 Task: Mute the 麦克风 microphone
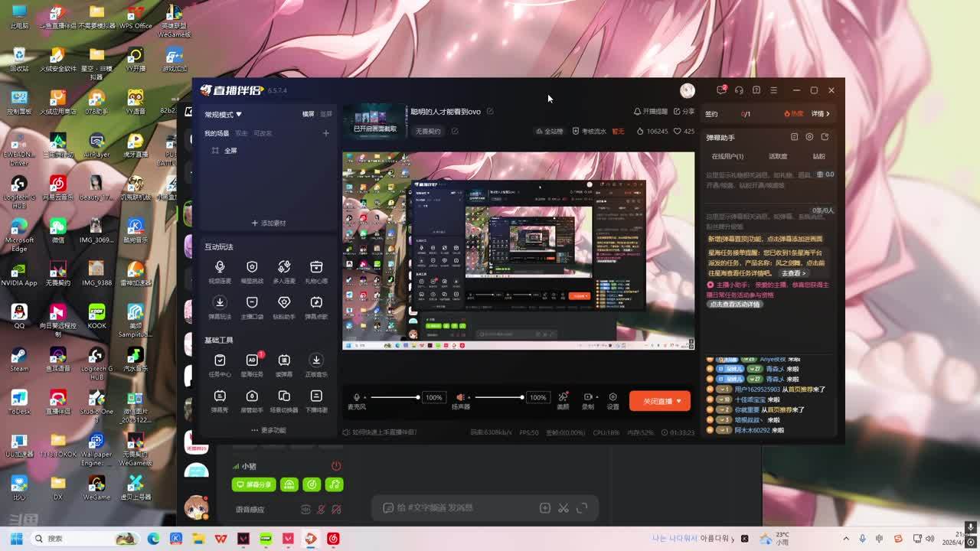pyautogui.click(x=356, y=397)
